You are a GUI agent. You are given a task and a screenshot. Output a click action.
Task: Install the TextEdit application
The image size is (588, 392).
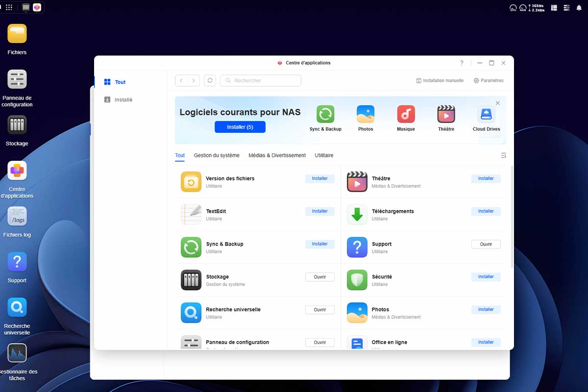point(319,211)
